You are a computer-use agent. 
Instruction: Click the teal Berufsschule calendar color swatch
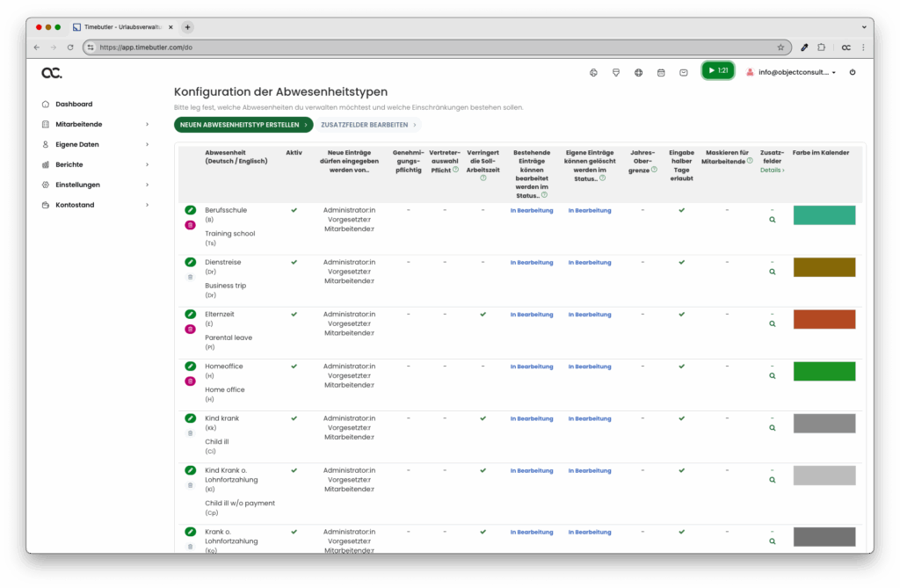[x=824, y=215]
